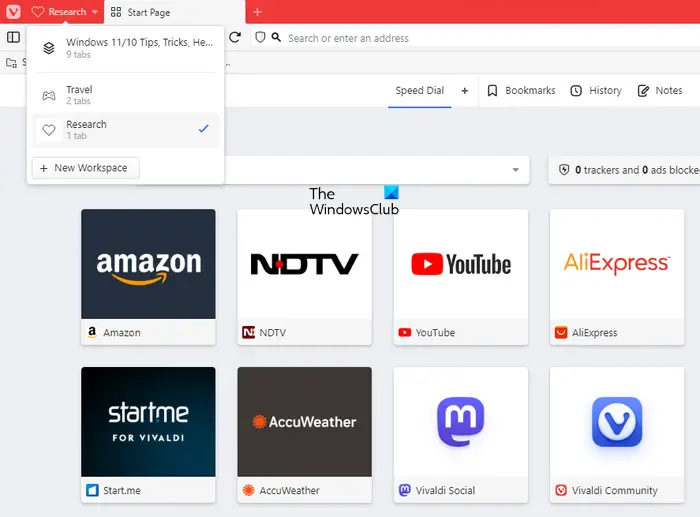
Task: Click the heart icon beside Research entry
Action: pos(49,130)
